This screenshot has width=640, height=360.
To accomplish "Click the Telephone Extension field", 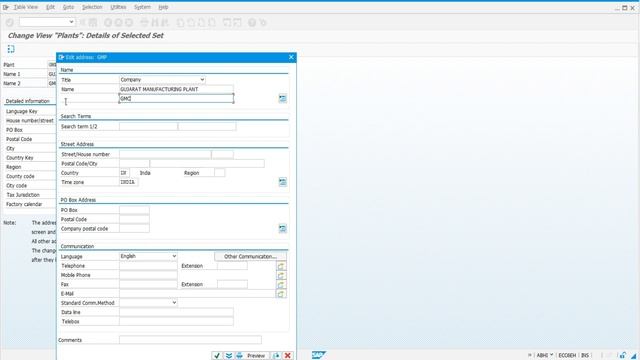I will coord(232,266).
